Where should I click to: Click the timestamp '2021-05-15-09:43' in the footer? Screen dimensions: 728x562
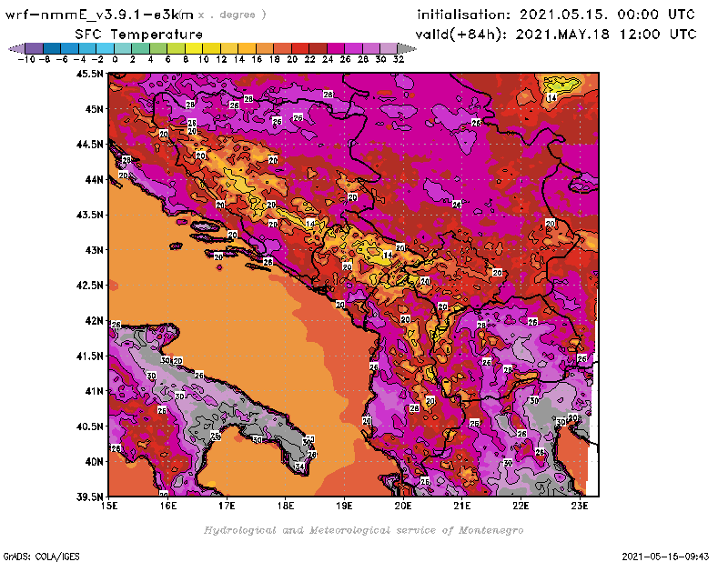pos(665,557)
